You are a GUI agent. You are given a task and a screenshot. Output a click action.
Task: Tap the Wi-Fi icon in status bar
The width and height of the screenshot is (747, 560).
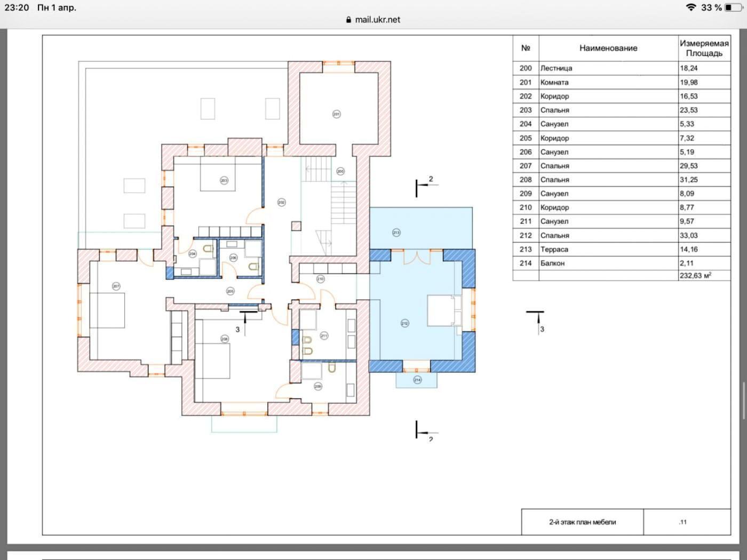(691, 7)
